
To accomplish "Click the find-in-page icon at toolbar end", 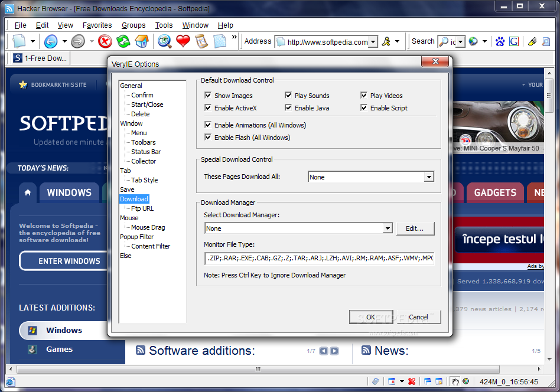I will pyautogui.click(x=546, y=41).
